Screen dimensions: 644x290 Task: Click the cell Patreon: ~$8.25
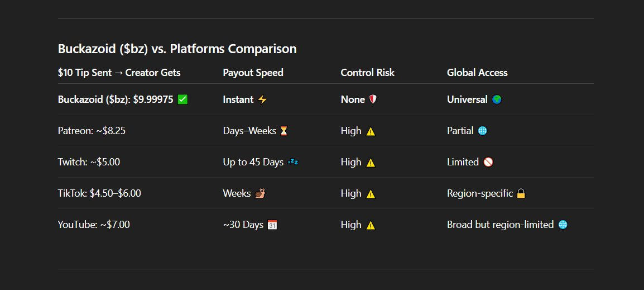(x=92, y=131)
